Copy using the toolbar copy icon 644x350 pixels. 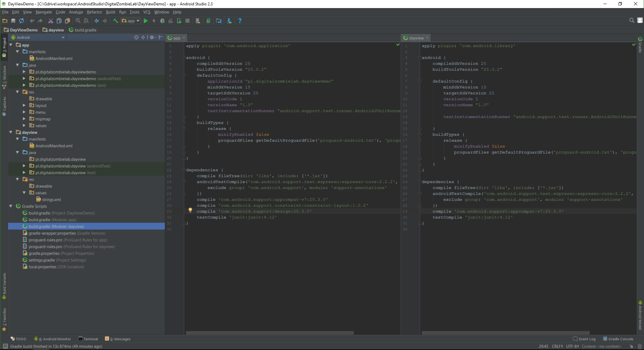click(x=59, y=21)
